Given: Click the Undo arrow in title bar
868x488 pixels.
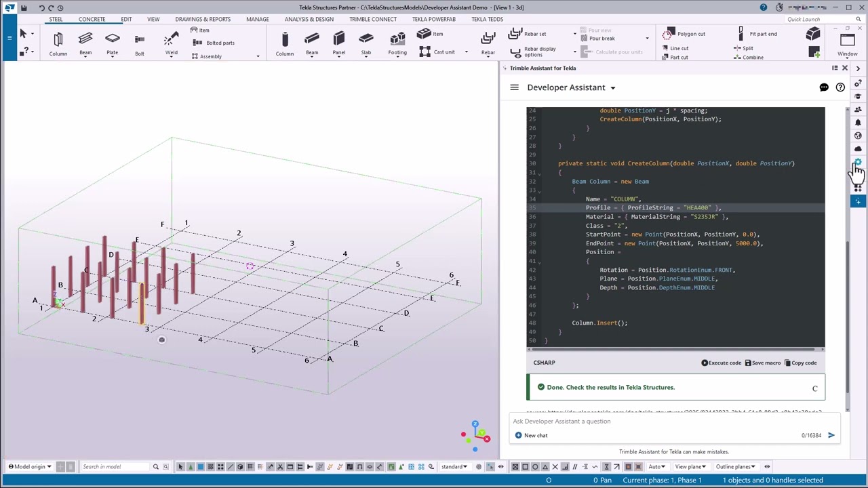Looking at the screenshot, I should (x=42, y=7).
